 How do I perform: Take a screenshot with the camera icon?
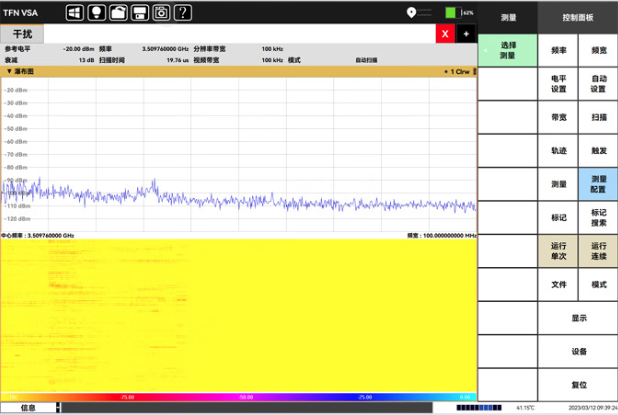tap(161, 13)
